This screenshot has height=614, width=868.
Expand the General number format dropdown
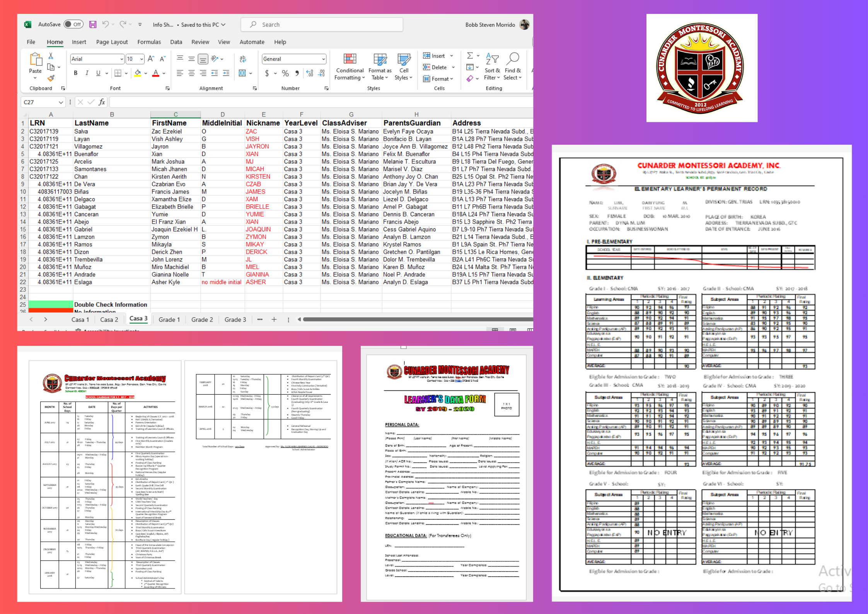[323, 59]
